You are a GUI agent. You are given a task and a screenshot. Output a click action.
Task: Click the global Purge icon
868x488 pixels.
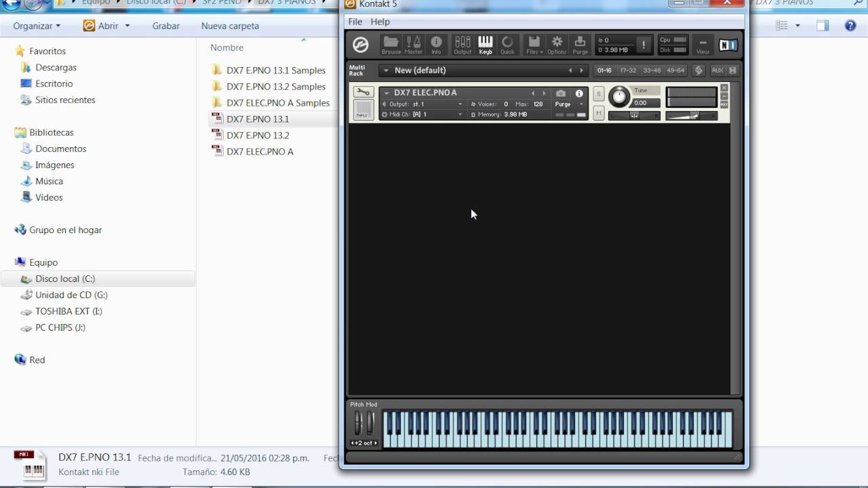coord(580,45)
